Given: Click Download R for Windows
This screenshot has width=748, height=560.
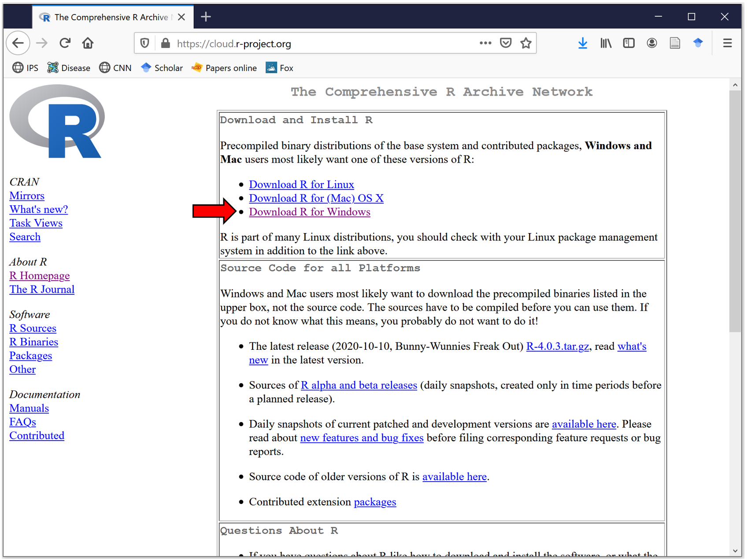Looking at the screenshot, I should click(310, 212).
